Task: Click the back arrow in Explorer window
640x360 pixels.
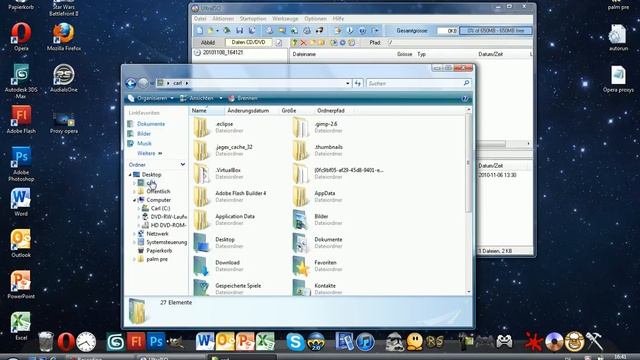Action: [x=131, y=83]
